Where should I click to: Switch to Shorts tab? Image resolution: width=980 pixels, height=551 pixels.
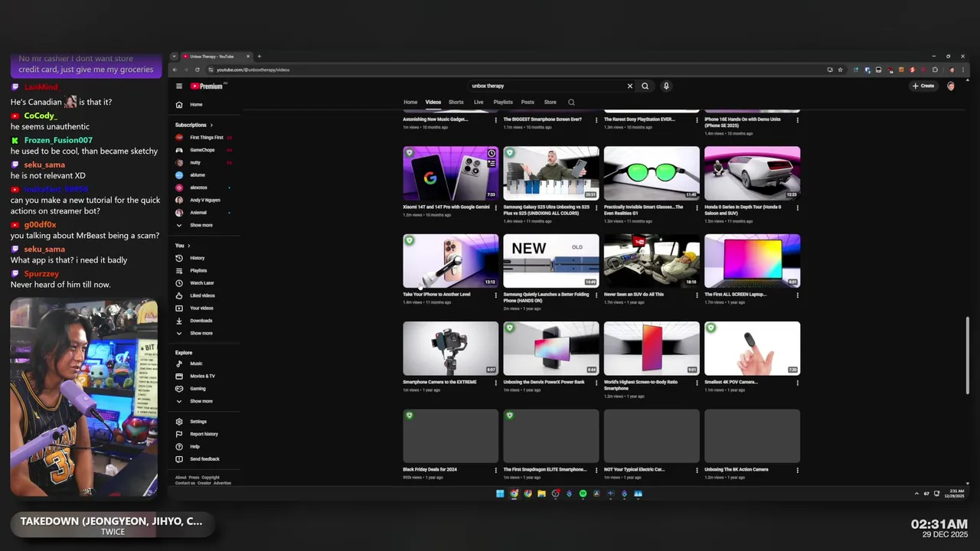(x=456, y=103)
